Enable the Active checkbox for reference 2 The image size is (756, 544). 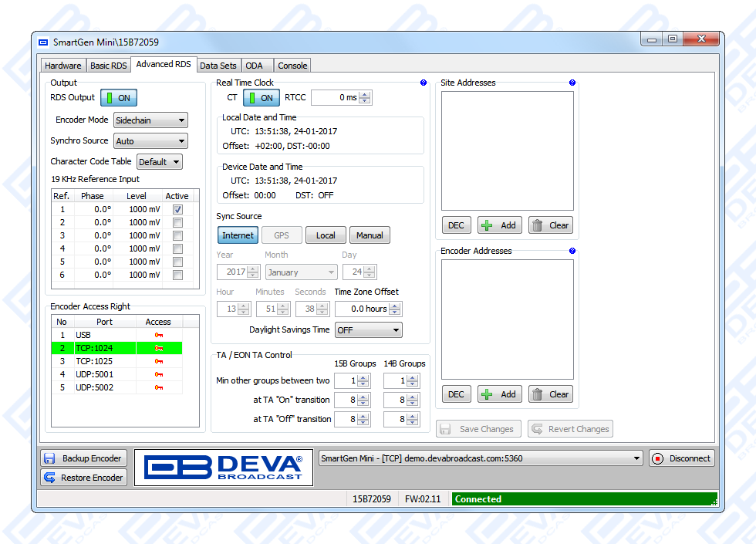(x=177, y=222)
